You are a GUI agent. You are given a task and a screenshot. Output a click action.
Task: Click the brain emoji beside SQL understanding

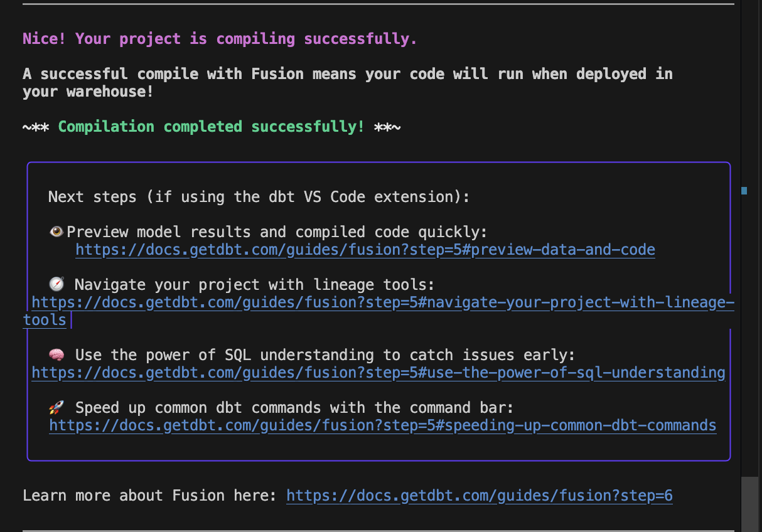[56, 355]
